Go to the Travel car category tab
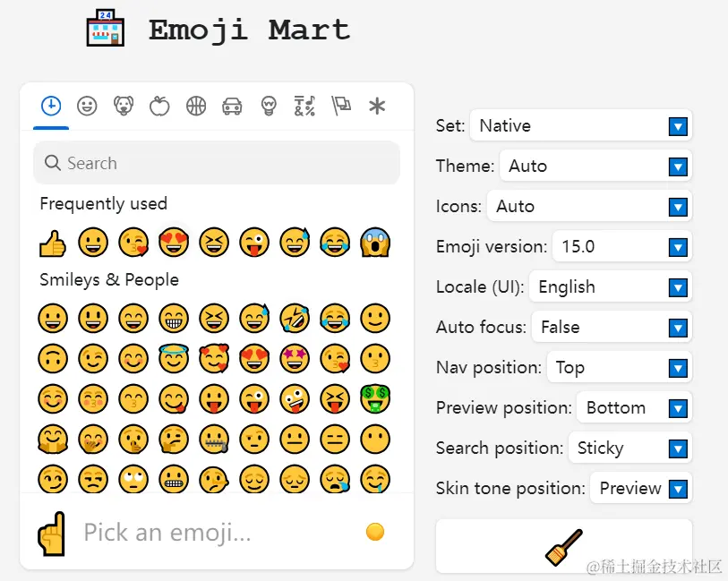 coord(232,107)
